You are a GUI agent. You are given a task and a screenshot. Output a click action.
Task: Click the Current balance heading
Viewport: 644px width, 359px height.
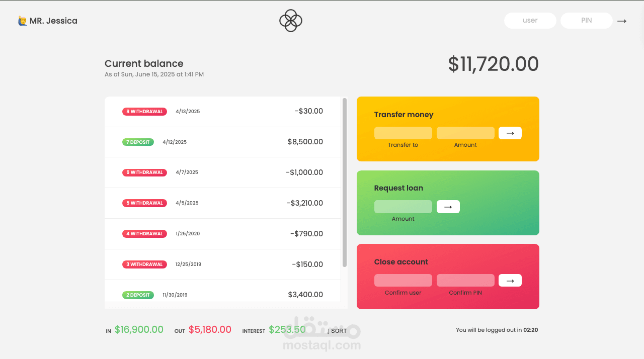pos(144,64)
